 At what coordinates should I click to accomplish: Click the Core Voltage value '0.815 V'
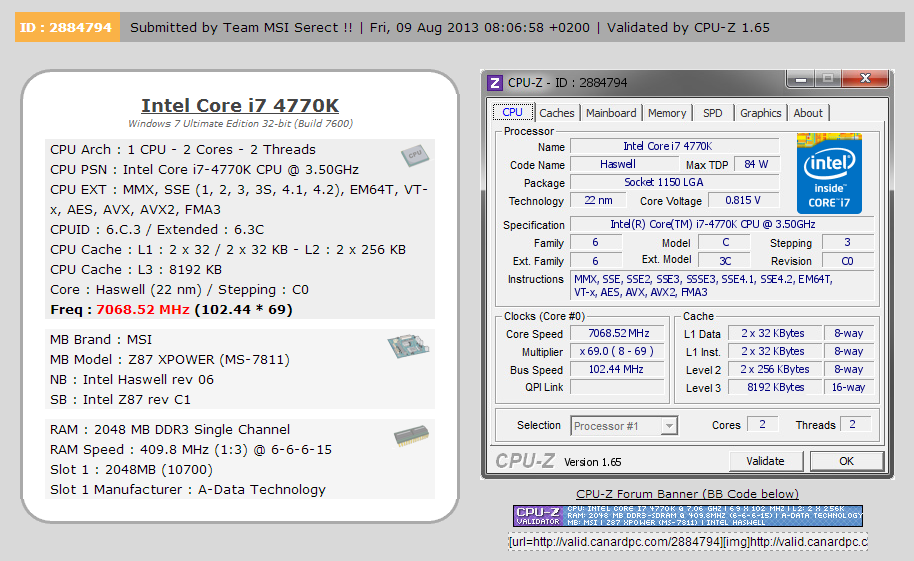tap(743, 201)
